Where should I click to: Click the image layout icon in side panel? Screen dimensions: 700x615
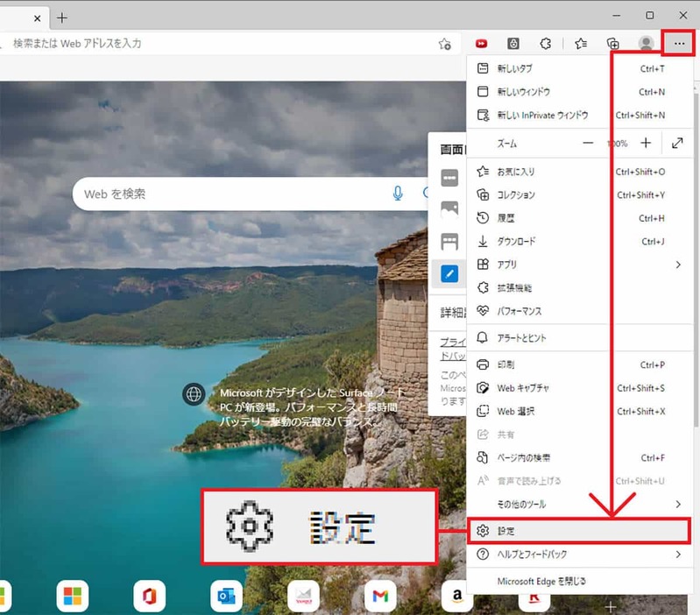[449, 209]
